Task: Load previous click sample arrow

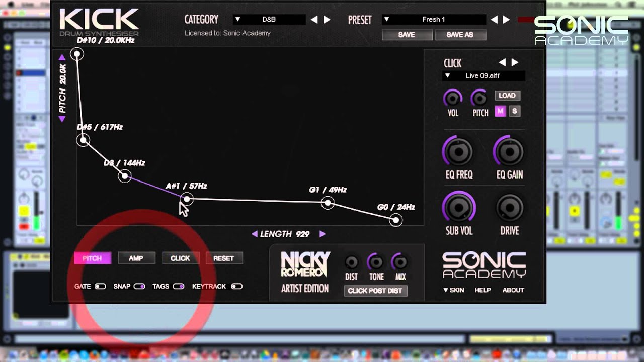Action: coord(502,62)
